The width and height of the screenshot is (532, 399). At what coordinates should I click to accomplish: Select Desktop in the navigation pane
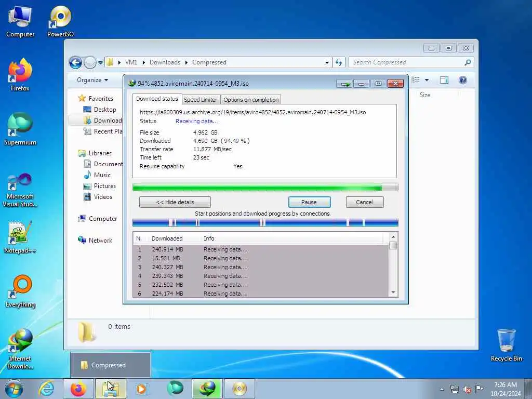pyautogui.click(x=105, y=110)
